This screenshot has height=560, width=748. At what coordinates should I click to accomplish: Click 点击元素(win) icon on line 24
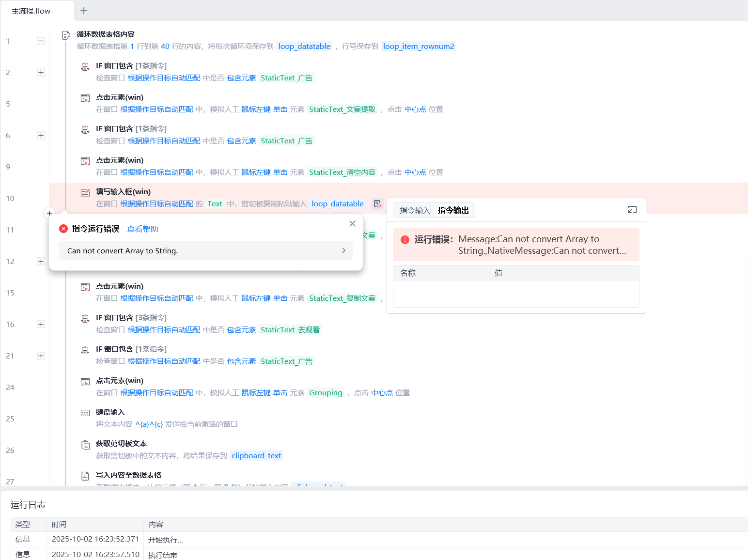tap(85, 382)
